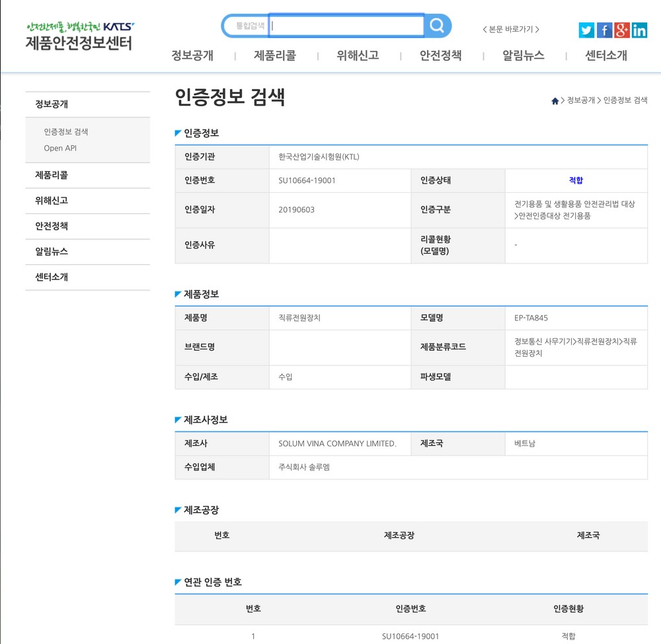Open the 알림뉴스 top menu

(523, 55)
